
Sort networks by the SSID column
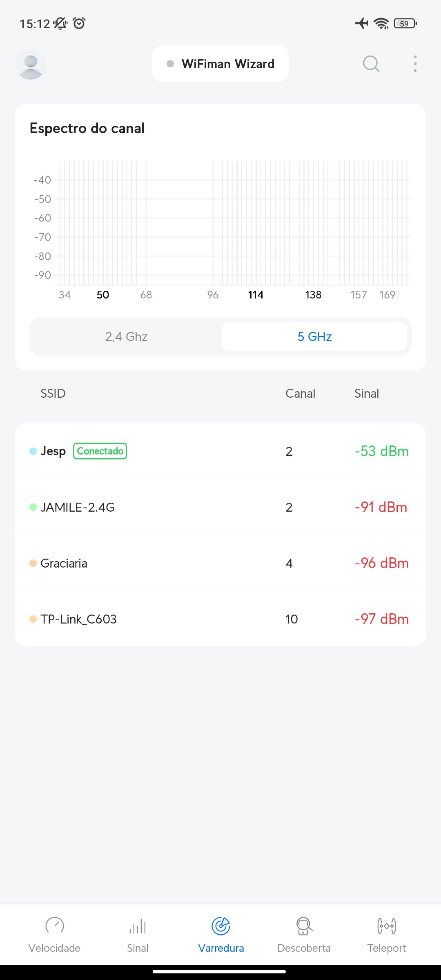(x=53, y=394)
